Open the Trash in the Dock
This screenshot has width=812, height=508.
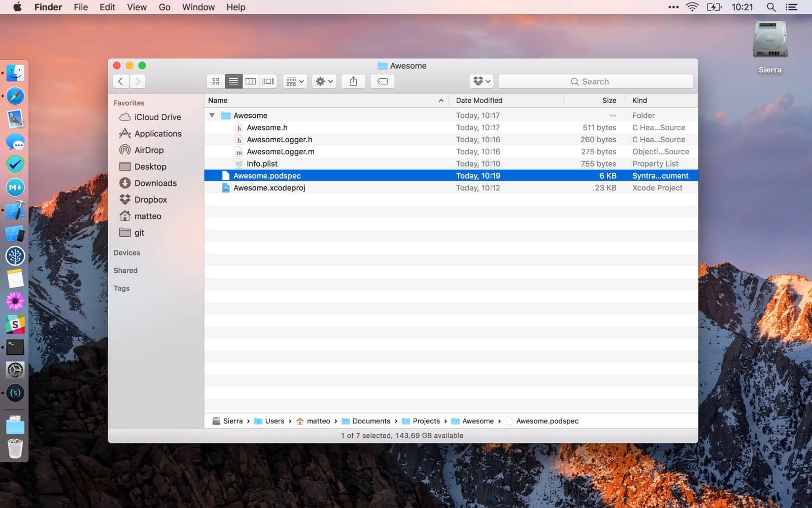coord(15,449)
